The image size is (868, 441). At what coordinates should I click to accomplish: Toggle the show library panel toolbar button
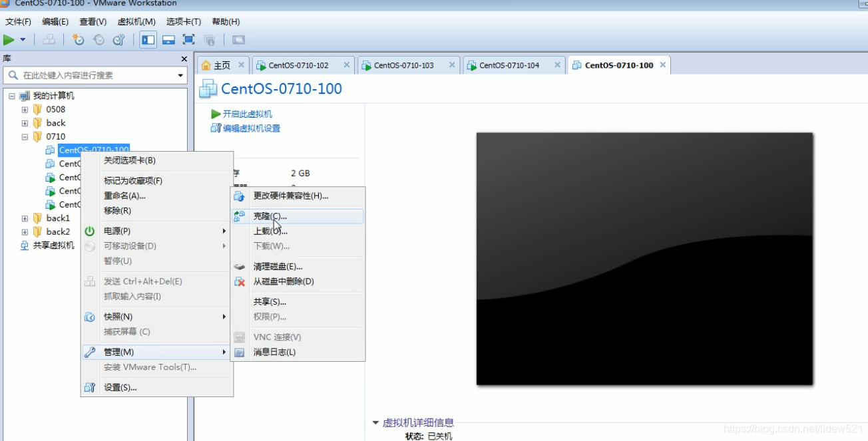(148, 40)
